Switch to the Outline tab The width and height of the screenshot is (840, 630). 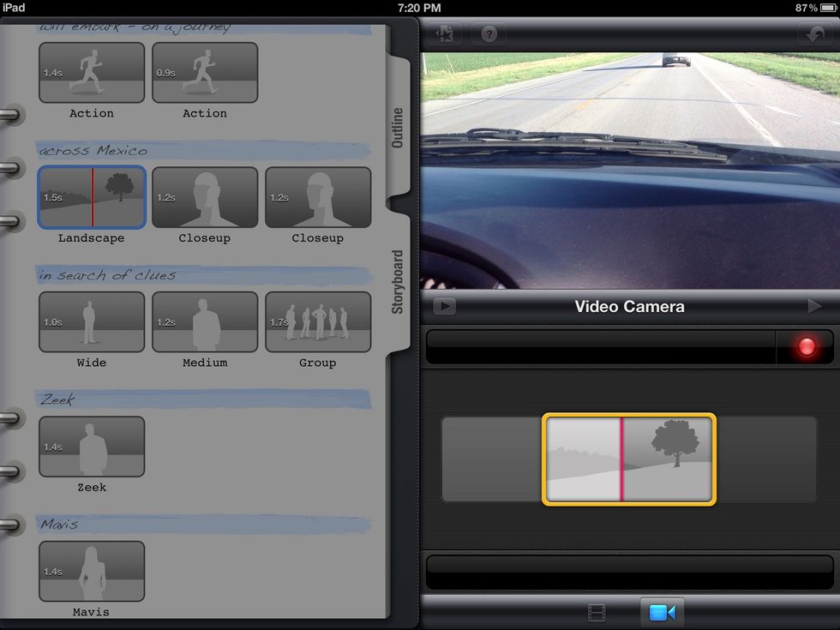pos(398,127)
